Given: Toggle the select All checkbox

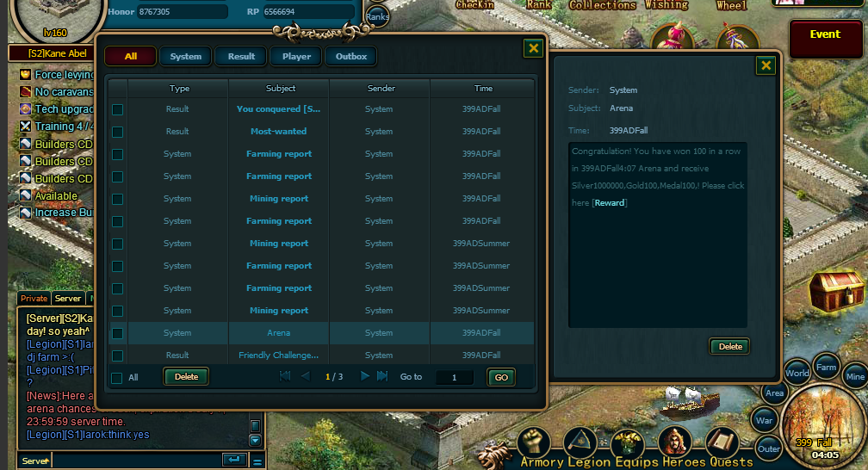Looking at the screenshot, I should tap(117, 378).
